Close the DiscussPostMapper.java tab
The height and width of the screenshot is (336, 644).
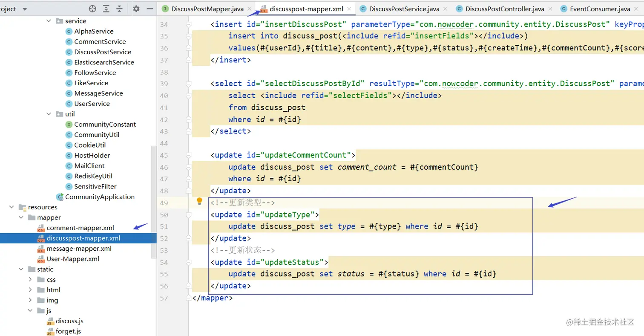pos(249,9)
